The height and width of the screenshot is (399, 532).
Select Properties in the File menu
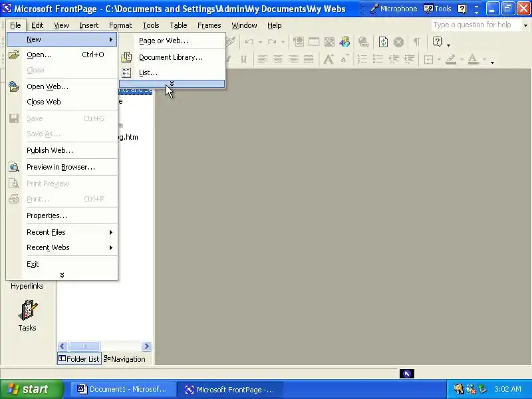click(62, 215)
